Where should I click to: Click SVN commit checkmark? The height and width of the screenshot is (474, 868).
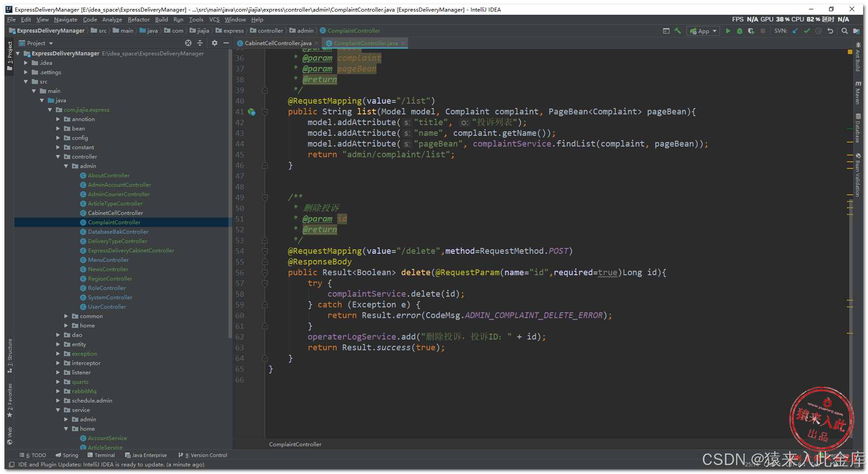point(807,31)
